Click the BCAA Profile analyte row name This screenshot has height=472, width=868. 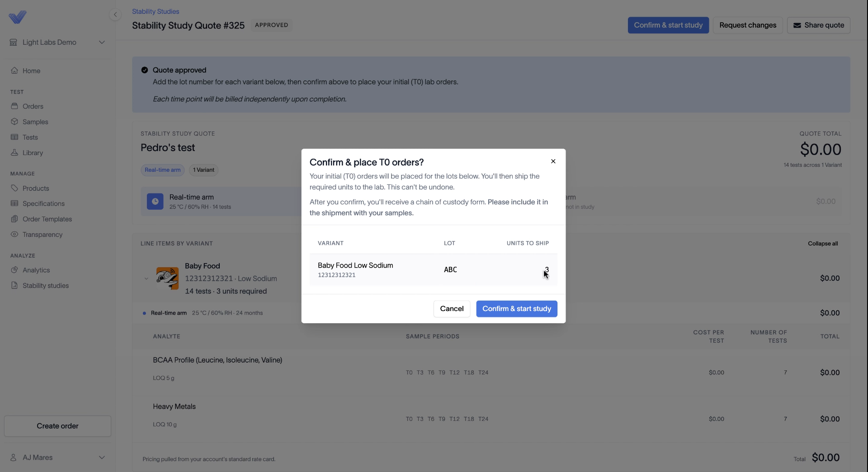[x=217, y=360]
